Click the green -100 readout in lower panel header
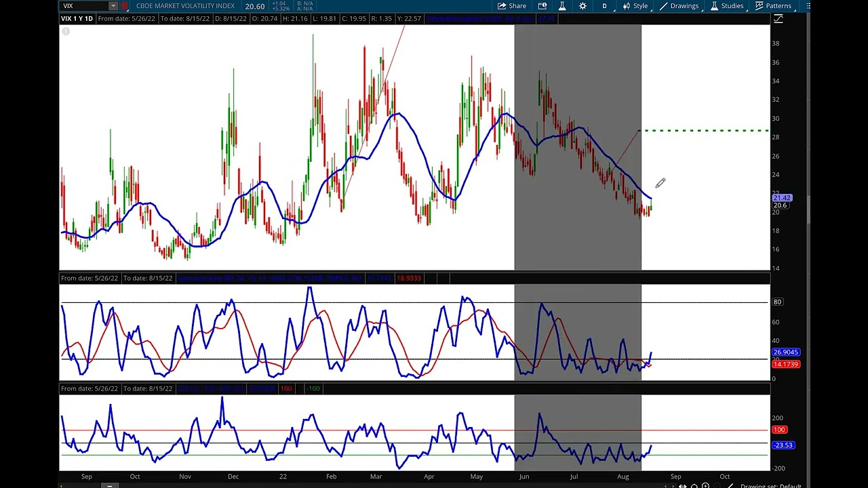The height and width of the screenshot is (488, 868). [x=313, y=388]
